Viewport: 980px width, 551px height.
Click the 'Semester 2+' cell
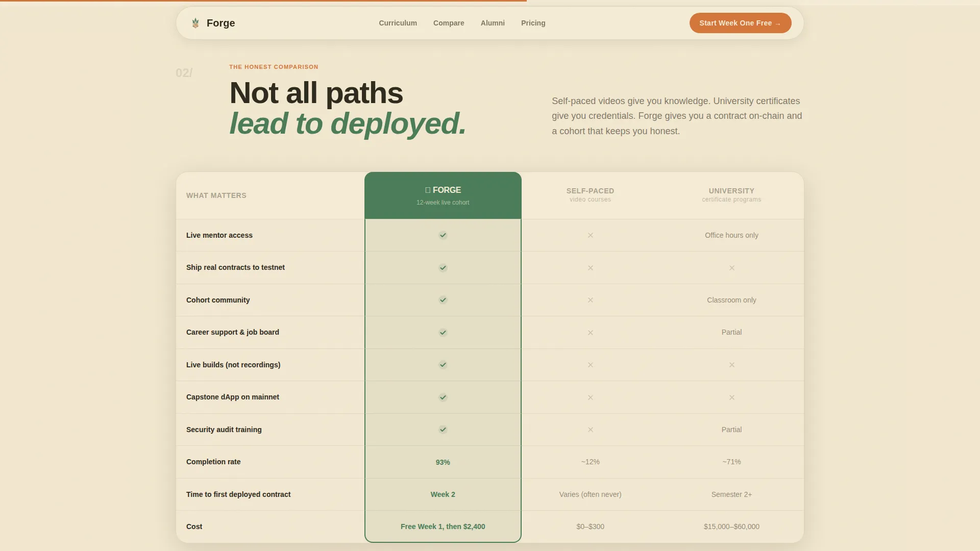pos(731,494)
